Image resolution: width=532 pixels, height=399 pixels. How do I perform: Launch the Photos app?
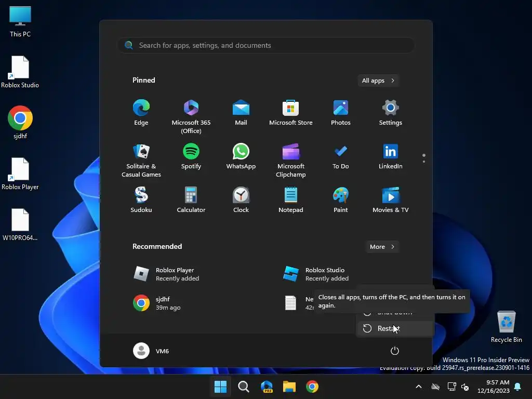coord(341,113)
